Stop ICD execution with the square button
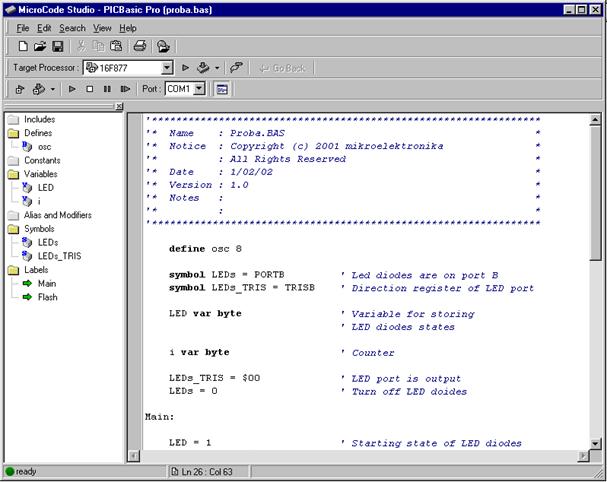 [89, 89]
